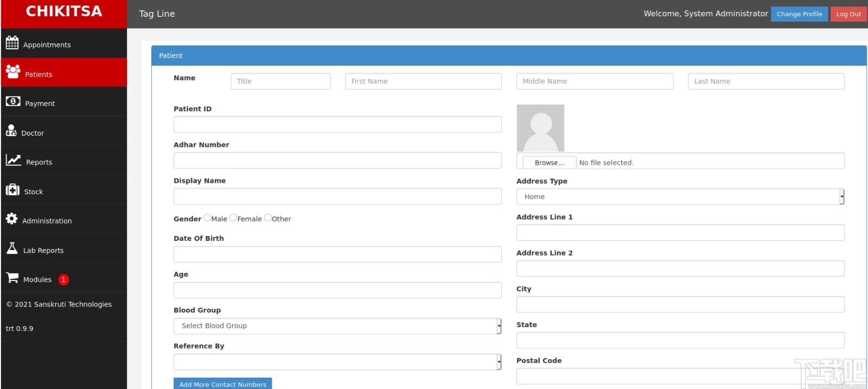Open Modules menu item
868x389 pixels.
pos(64,278)
